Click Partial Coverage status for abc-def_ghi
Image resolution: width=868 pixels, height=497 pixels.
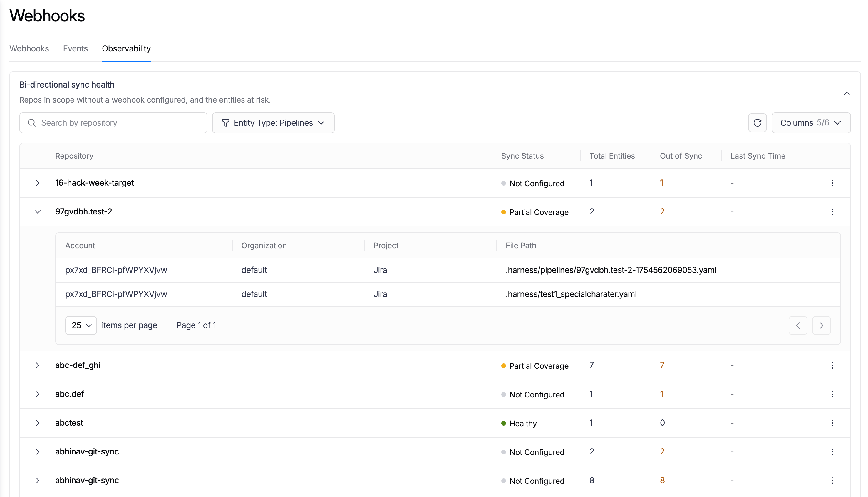pyautogui.click(x=535, y=366)
